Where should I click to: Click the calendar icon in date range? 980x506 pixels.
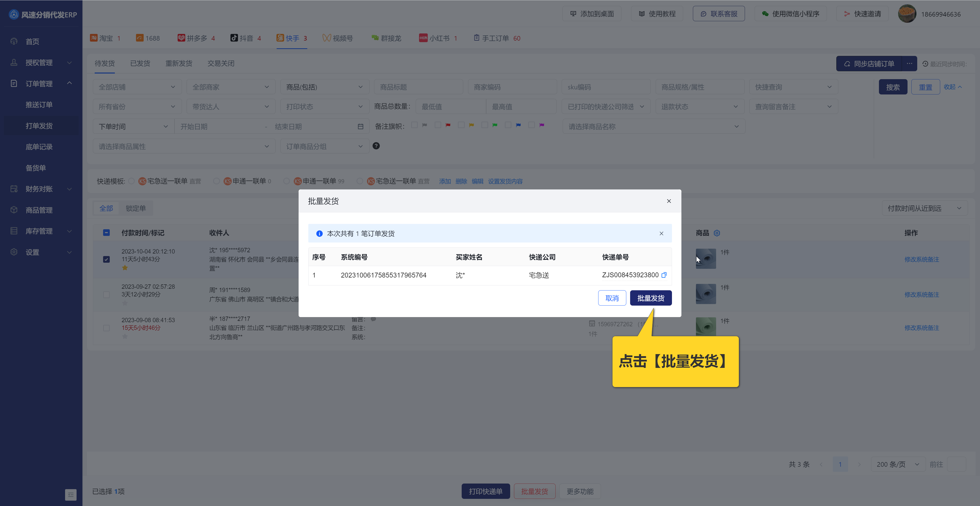coord(360,127)
